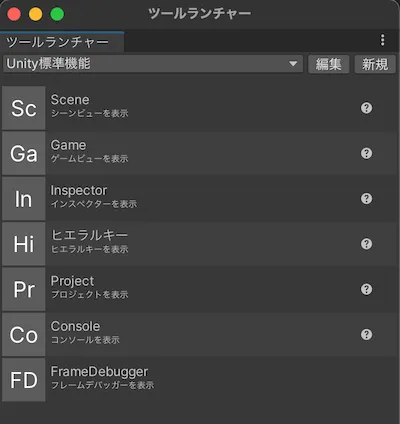Click the Inspector title text
400x424 pixels.
[x=79, y=190]
